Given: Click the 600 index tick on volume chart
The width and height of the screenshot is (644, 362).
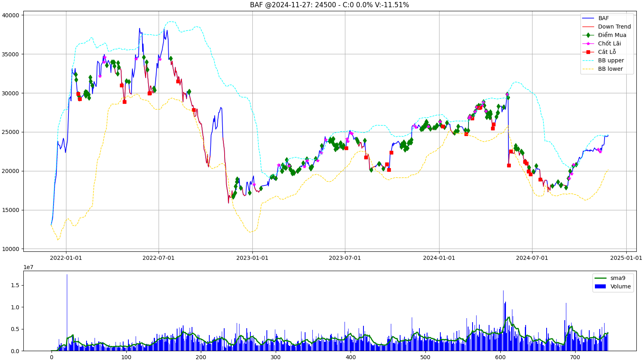Looking at the screenshot, I should (500, 357).
